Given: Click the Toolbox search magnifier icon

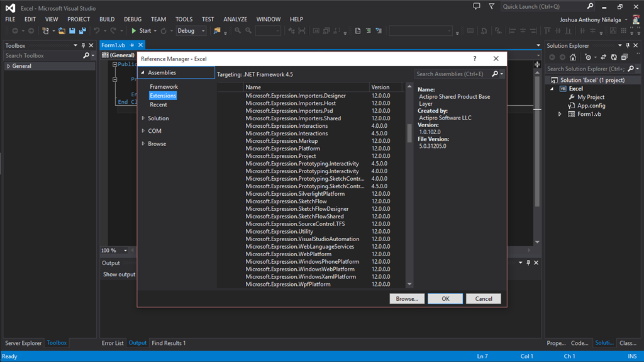Looking at the screenshot, I should coord(86,55).
